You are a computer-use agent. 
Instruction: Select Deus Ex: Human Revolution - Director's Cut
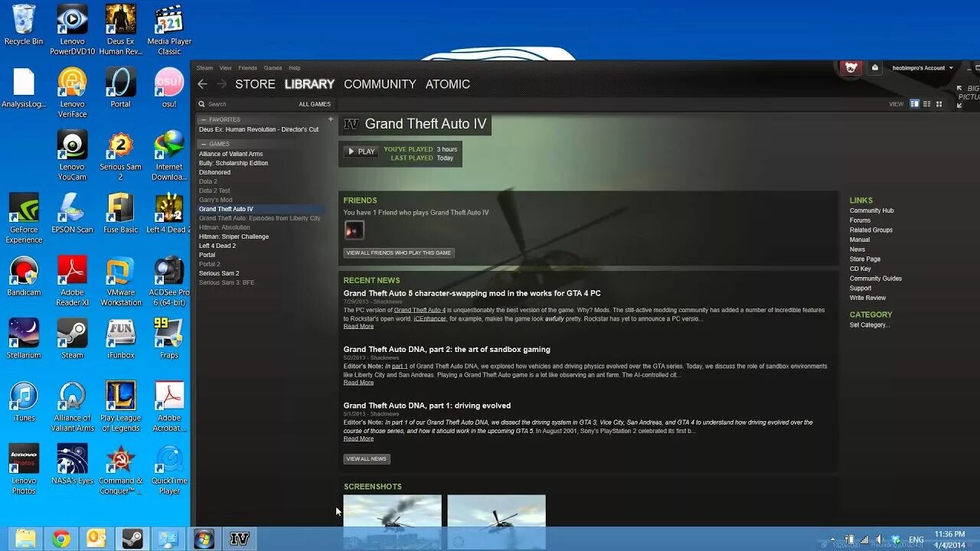259,129
